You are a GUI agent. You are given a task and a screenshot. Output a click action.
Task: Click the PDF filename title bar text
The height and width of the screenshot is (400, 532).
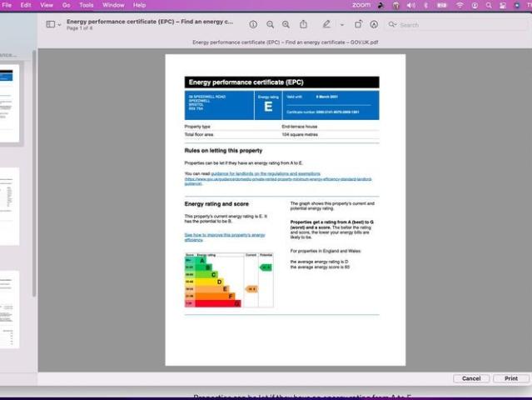286,42
